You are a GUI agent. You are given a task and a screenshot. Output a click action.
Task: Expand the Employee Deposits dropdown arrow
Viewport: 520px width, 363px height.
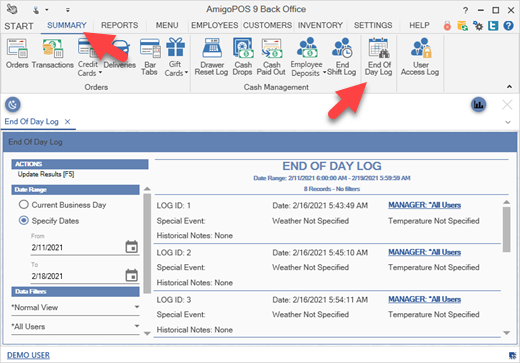click(325, 72)
